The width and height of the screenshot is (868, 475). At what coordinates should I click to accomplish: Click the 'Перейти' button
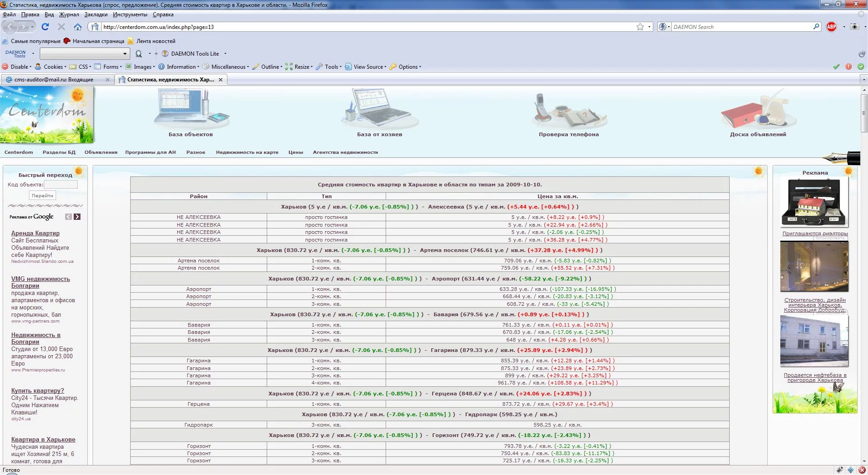click(x=42, y=195)
